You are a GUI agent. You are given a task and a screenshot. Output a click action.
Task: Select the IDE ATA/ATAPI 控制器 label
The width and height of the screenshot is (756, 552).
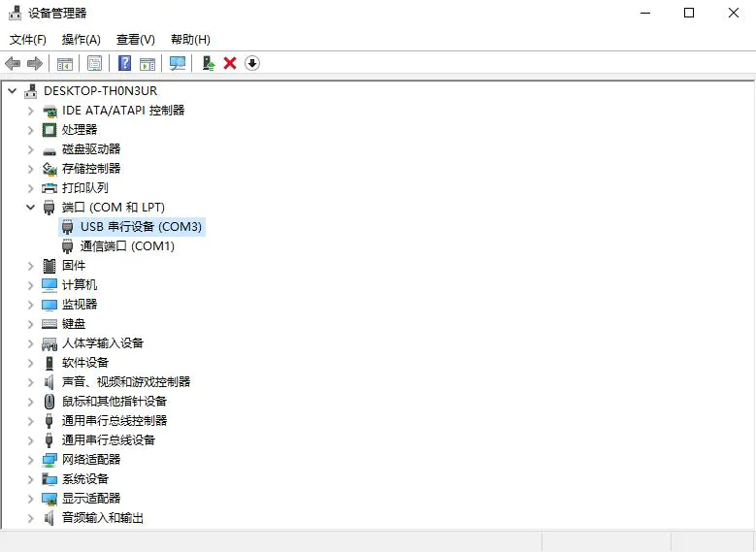click(x=123, y=111)
